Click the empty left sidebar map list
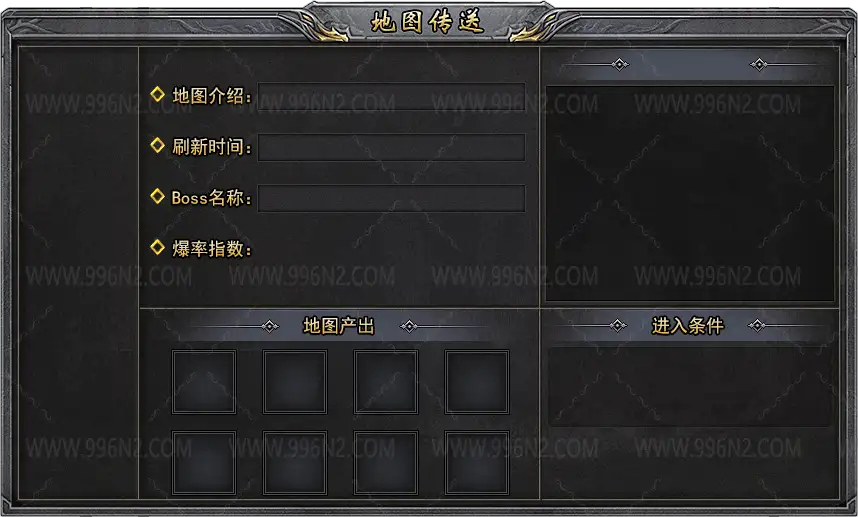This screenshot has width=858, height=517. pos(78,272)
